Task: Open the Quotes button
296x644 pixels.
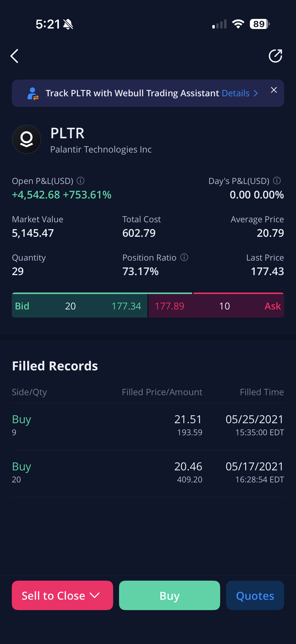Action: click(255, 595)
